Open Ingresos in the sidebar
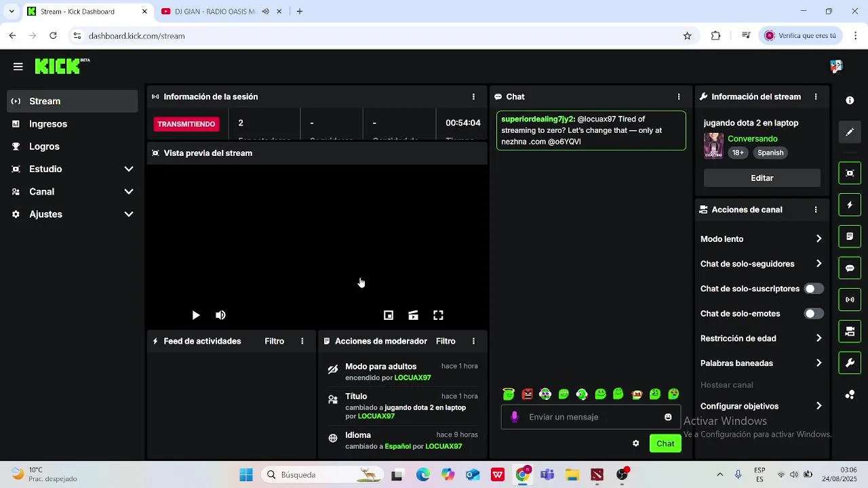 point(72,124)
